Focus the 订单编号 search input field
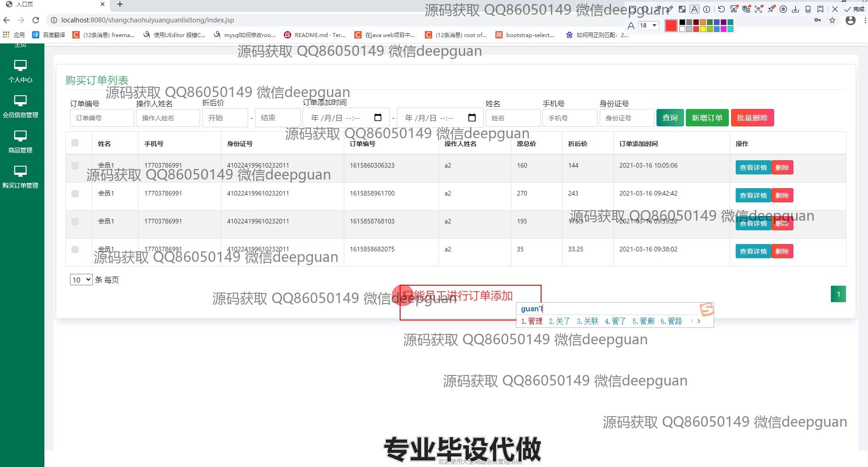 pyautogui.click(x=102, y=118)
